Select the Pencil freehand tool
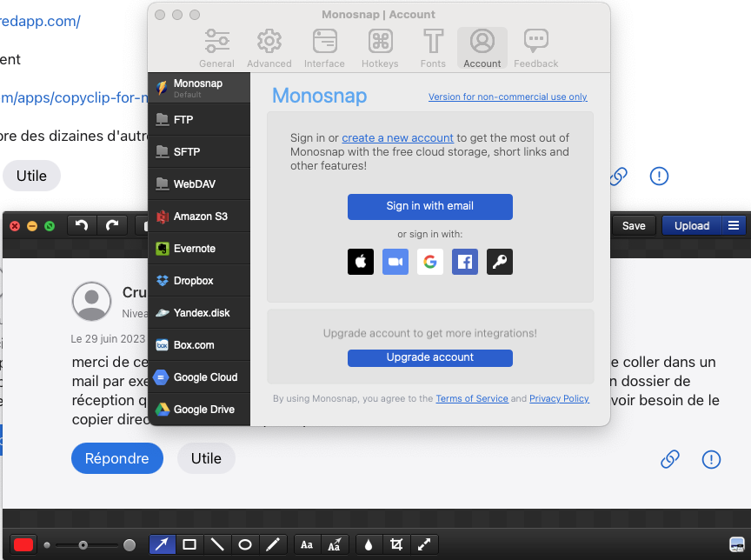Viewport: 751px width, 560px height. (273, 544)
